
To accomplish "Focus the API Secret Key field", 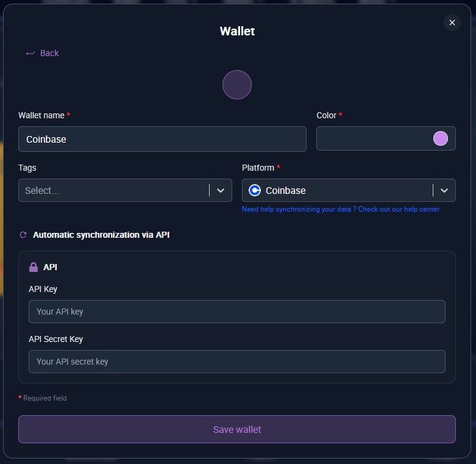I will point(236,362).
